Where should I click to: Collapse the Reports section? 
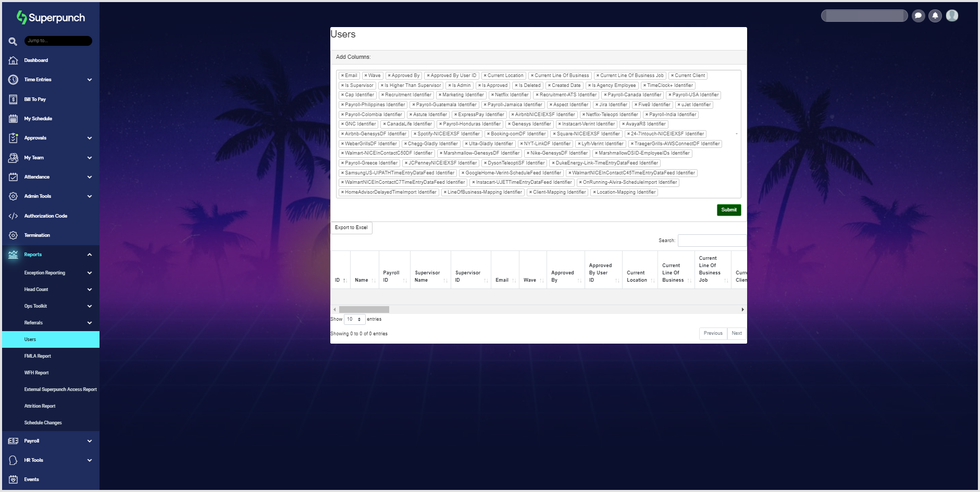click(x=89, y=255)
